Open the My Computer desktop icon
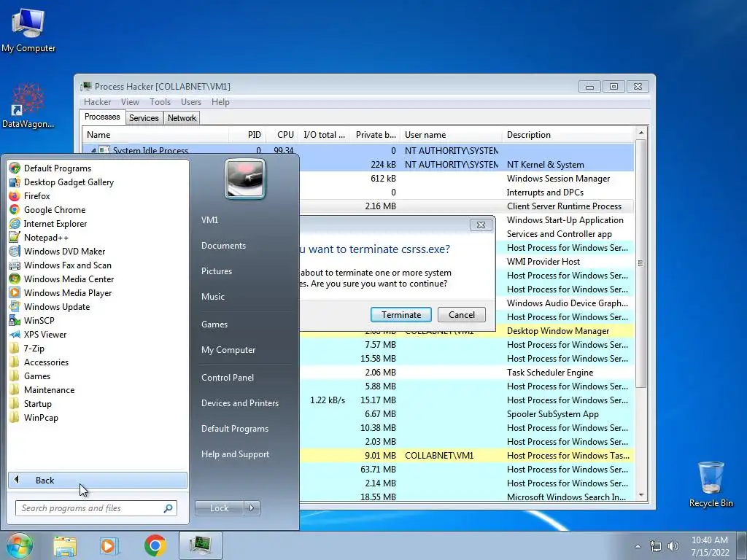The width and height of the screenshot is (747, 560). [x=28, y=29]
